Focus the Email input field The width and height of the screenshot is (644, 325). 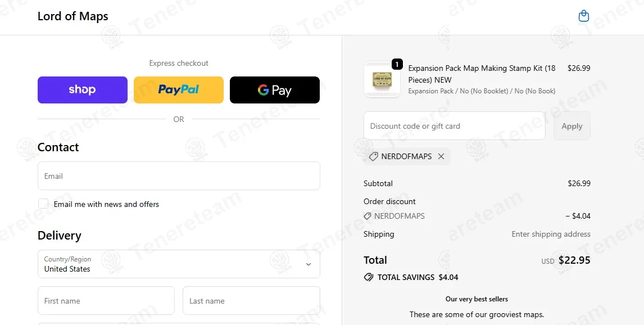[179, 176]
